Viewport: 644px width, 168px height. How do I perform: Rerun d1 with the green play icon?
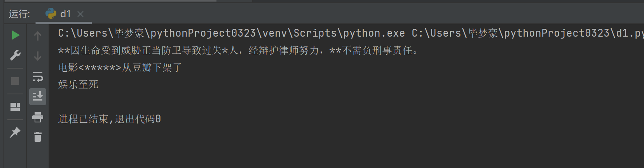point(15,35)
